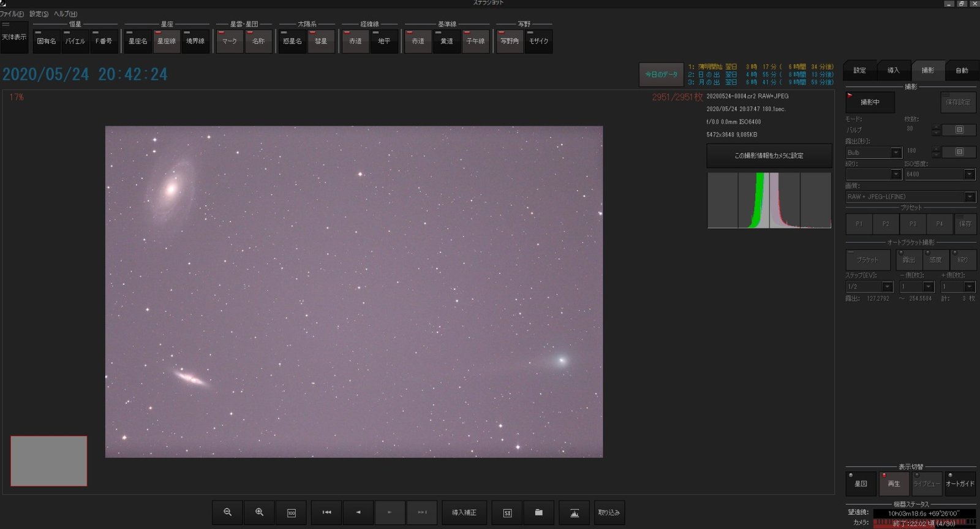Click the gray navigator thumbnail
The width and height of the screenshot is (980, 529).
[49, 461]
